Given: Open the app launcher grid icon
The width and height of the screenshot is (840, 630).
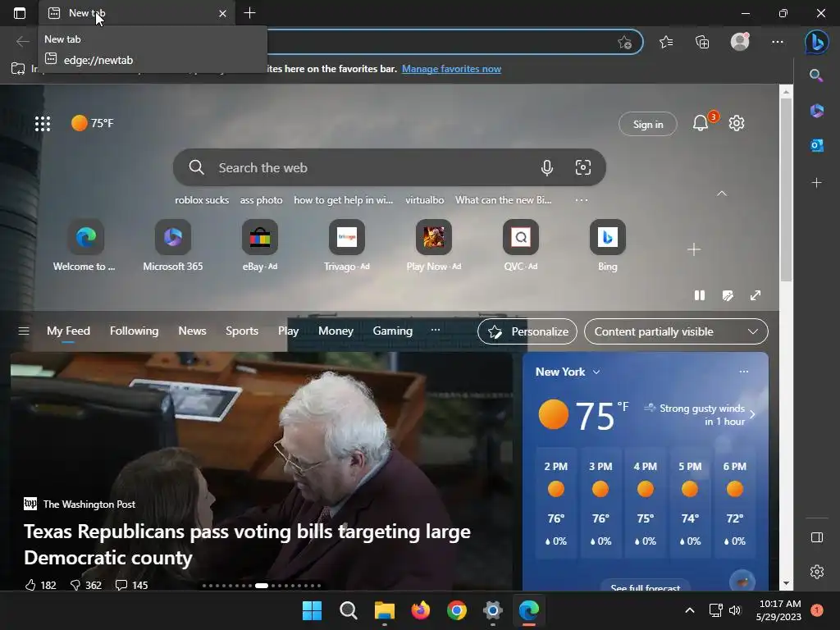Looking at the screenshot, I should 43,124.
